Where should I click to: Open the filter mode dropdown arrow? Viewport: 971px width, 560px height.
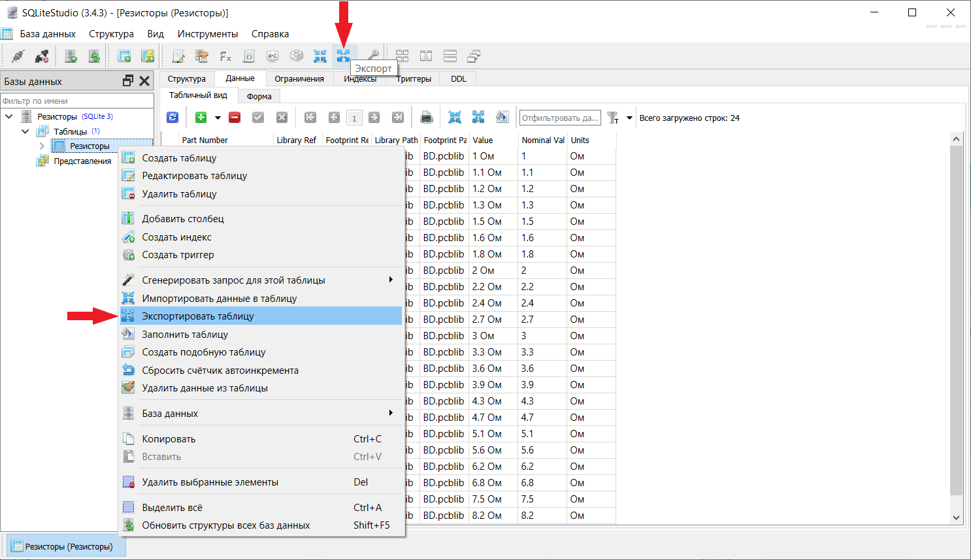pos(629,118)
